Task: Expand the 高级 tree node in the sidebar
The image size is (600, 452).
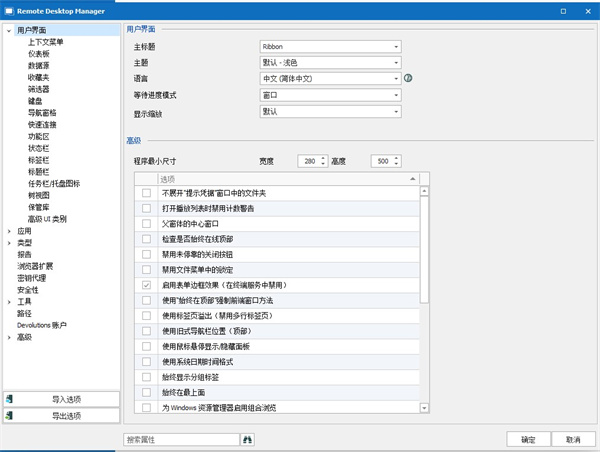Action: 9,337
